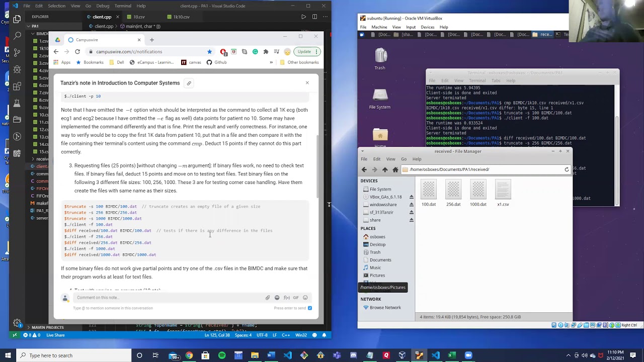This screenshot has width=644, height=362.
Task: Open the Terminal menu in VS Code
Action: coord(123,6)
